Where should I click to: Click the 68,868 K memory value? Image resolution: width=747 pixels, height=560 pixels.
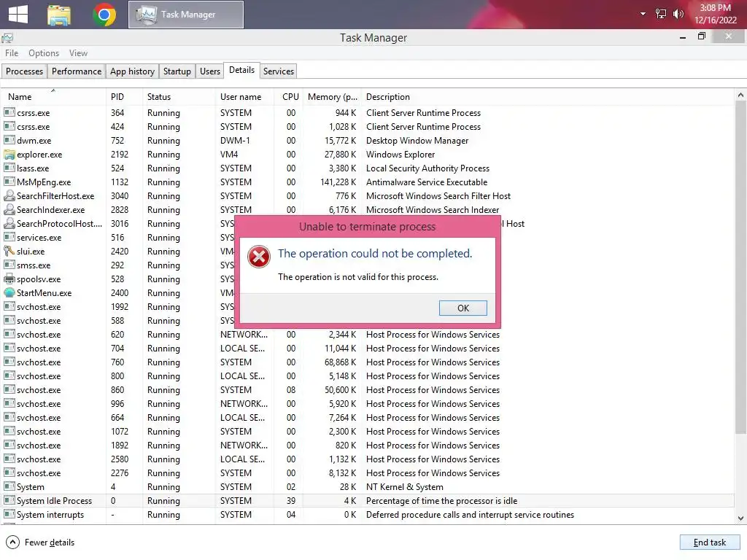[x=340, y=362]
